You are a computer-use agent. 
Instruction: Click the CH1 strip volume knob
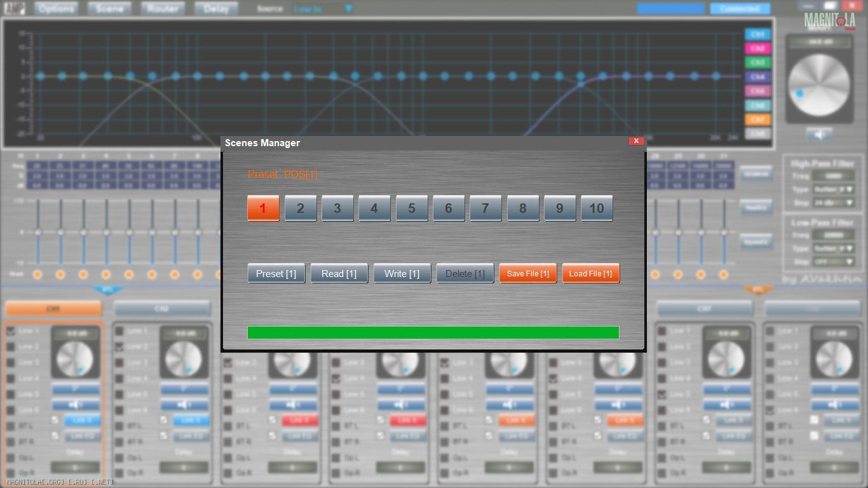tap(76, 360)
